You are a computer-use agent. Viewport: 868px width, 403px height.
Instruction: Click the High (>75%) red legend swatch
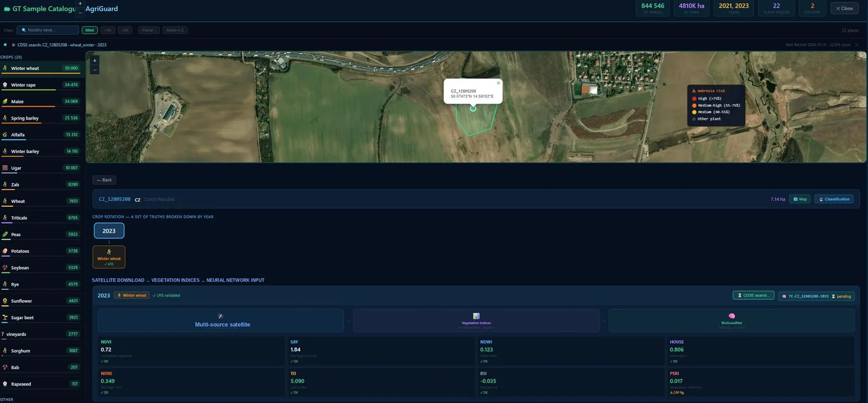click(x=694, y=99)
